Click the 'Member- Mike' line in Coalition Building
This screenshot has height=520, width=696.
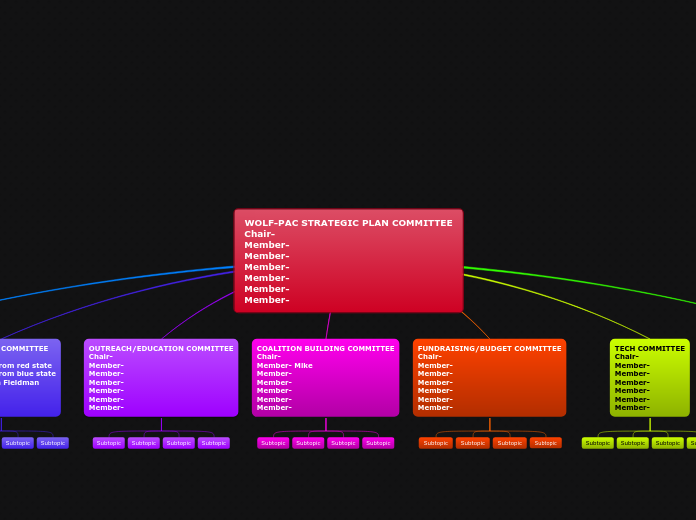[x=285, y=365]
